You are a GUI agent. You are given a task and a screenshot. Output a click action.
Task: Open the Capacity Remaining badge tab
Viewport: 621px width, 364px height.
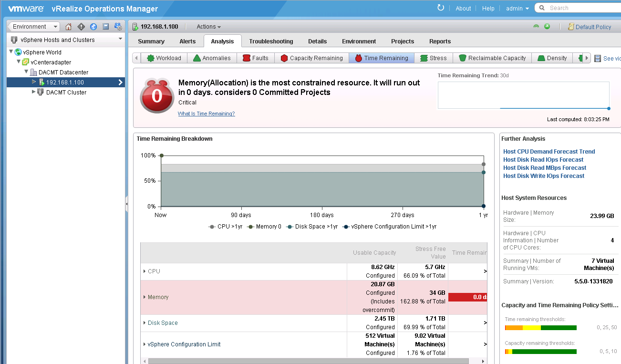[x=312, y=58]
